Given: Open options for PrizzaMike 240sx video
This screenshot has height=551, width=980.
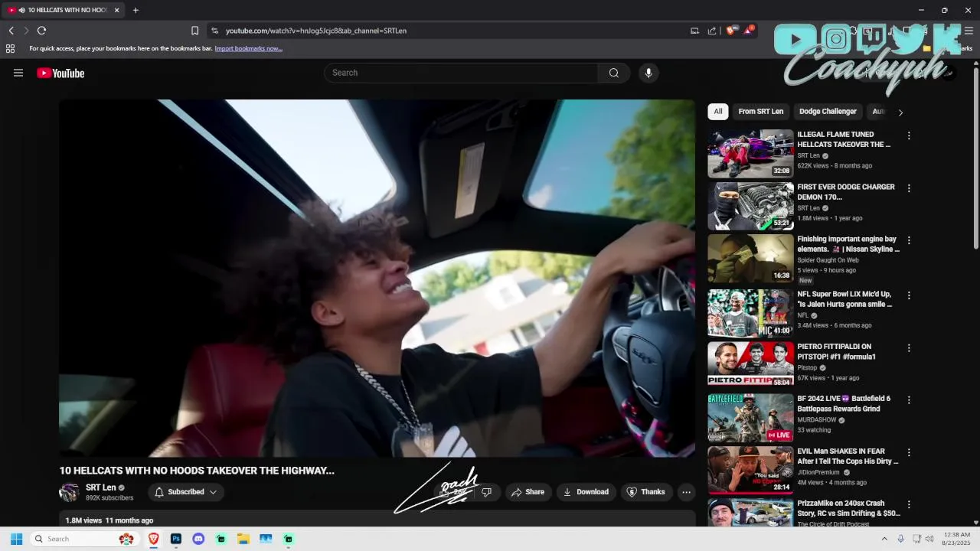Looking at the screenshot, I should pos(909,505).
